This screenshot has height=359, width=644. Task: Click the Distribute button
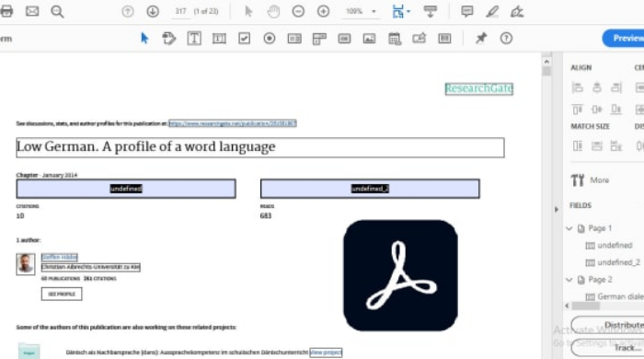click(x=608, y=325)
